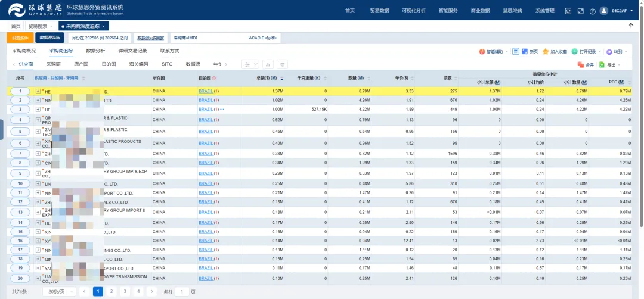The width and height of the screenshot is (644, 299).
Task: Click the red info icon beside 目的国
Action: [214, 78]
